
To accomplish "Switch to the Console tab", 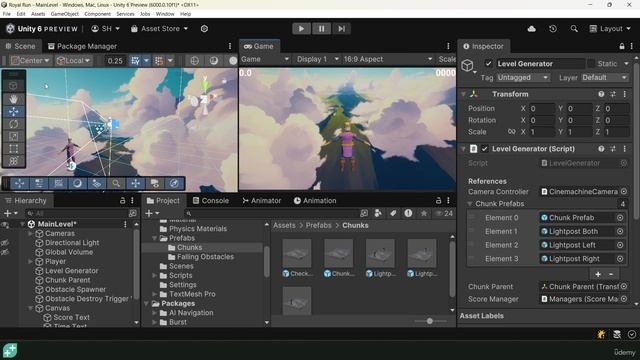I will click(x=211, y=200).
